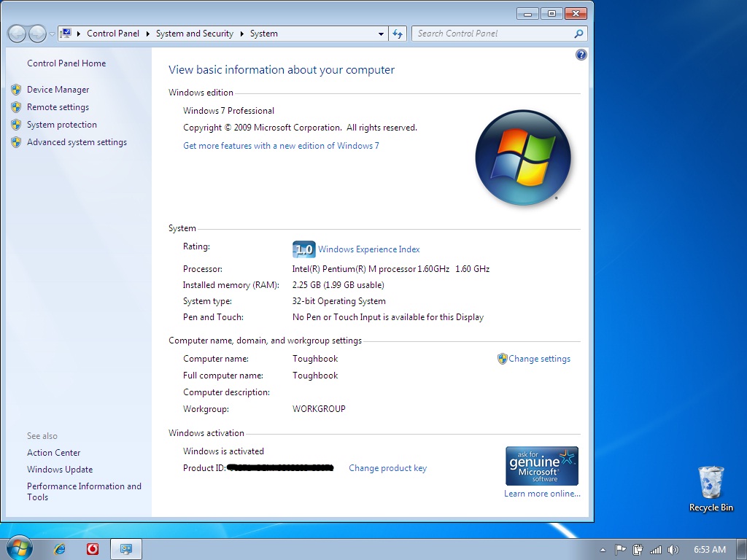The image size is (747, 560).
Task: Select System in the breadcrumb
Action: point(264,34)
